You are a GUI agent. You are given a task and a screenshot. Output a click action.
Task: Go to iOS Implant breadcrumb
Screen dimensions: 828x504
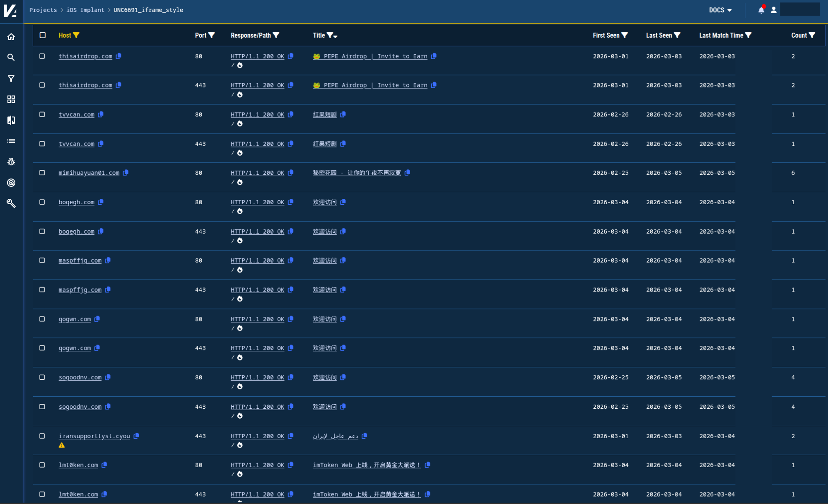[x=85, y=10]
